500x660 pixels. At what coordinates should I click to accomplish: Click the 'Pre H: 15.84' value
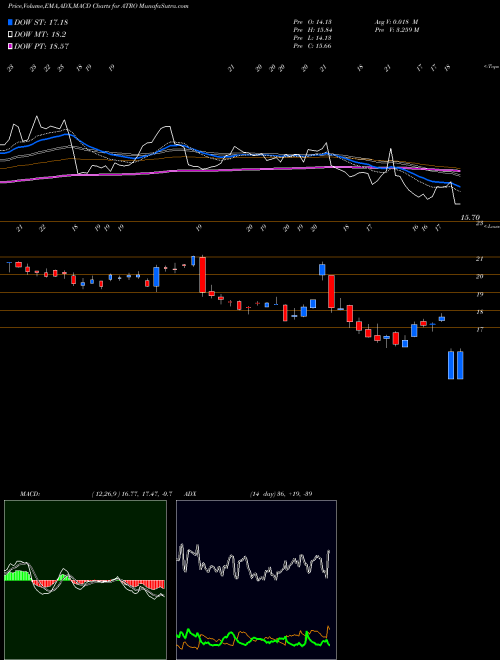(312, 30)
